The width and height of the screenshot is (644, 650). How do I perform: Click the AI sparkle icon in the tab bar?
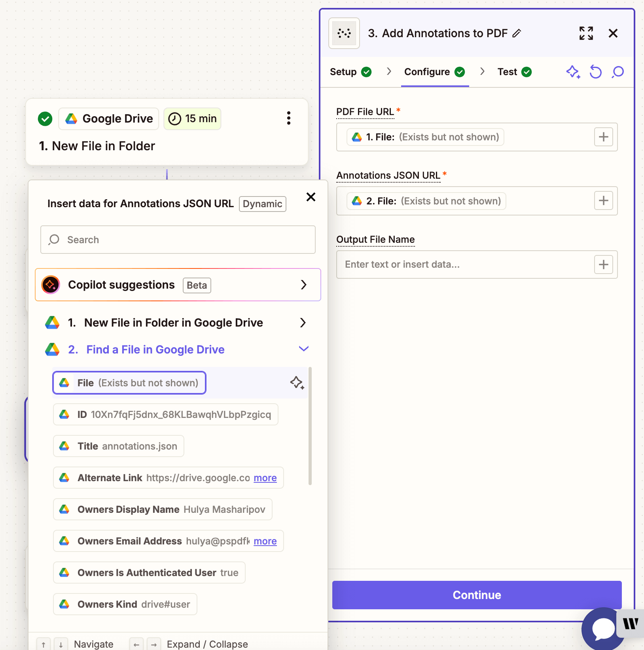pyautogui.click(x=573, y=72)
